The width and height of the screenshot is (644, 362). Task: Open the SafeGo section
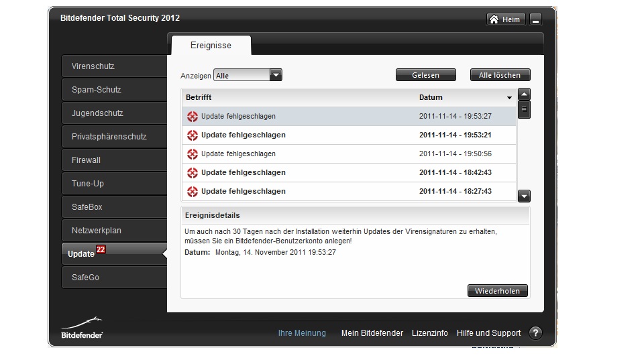click(114, 277)
